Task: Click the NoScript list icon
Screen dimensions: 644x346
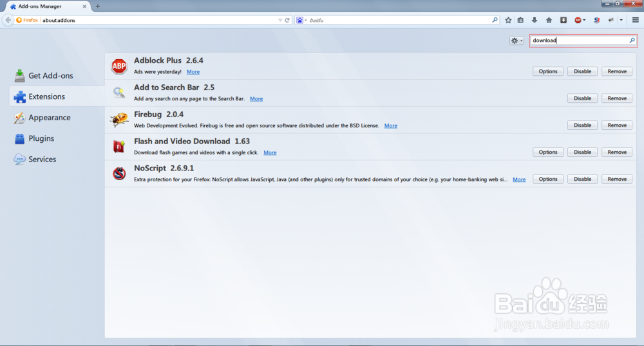Action: click(x=119, y=174)
